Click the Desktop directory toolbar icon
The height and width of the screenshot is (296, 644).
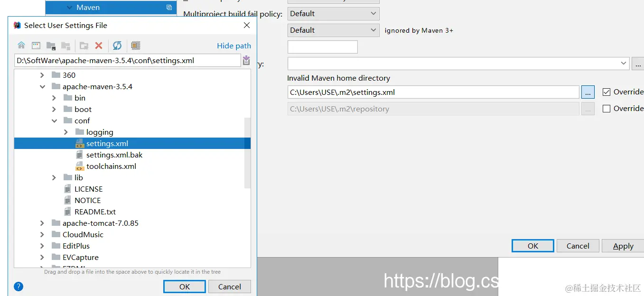[x=36, y=46]
